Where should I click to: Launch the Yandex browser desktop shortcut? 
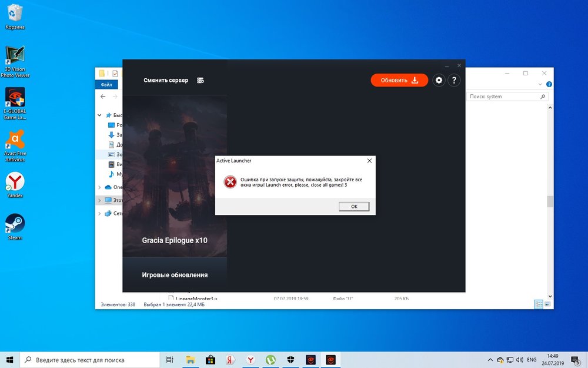15,182
